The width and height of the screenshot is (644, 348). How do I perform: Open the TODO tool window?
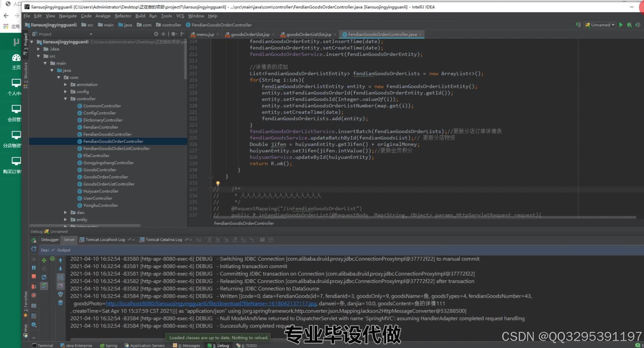[247, 345]
